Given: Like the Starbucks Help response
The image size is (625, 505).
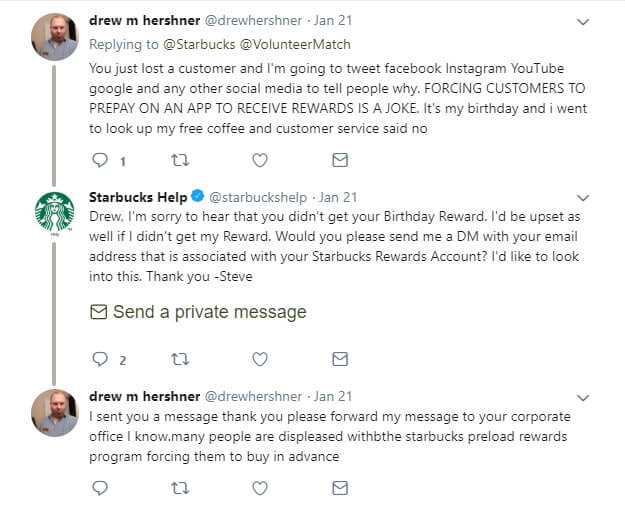Looking at the screenshot, I should 260,359.
